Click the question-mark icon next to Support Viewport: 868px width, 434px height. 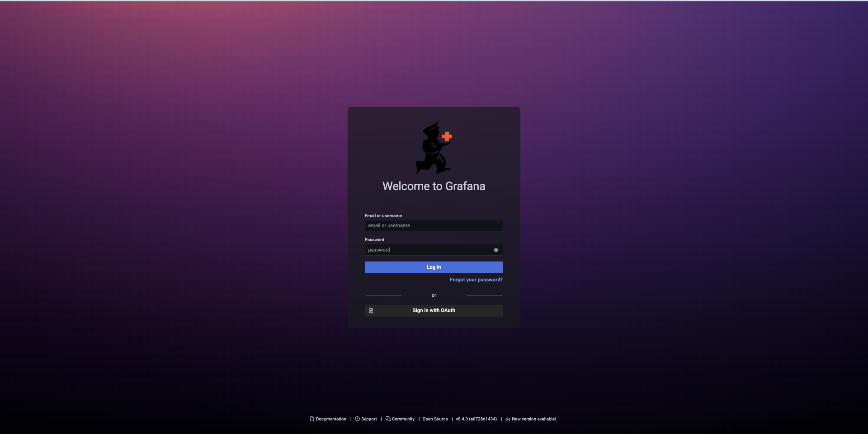click(357, 419)
